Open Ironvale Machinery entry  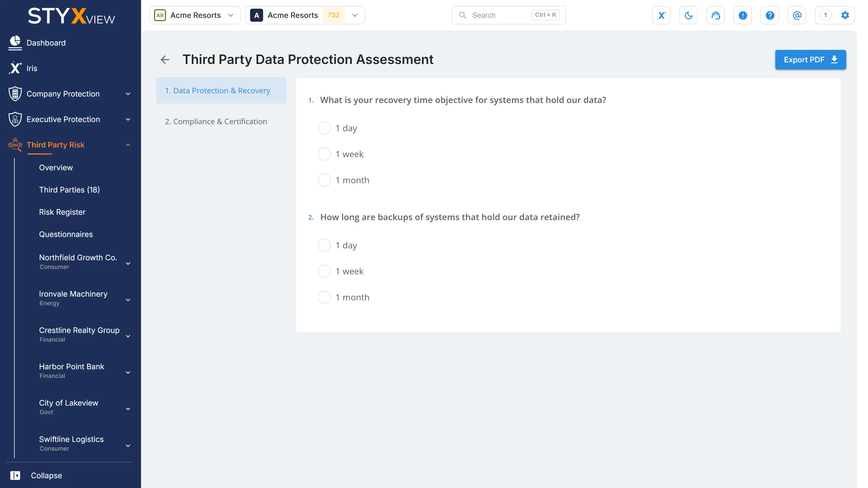coord(74,298)
